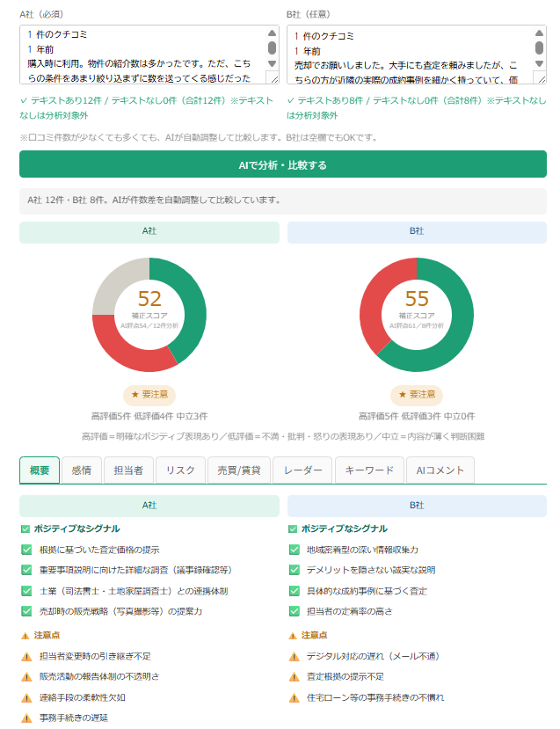Viewport: 560px width, 729px height.
Task: Click warning icon beside デジタル対応の遅れ
Action: (x=295, y=657)
